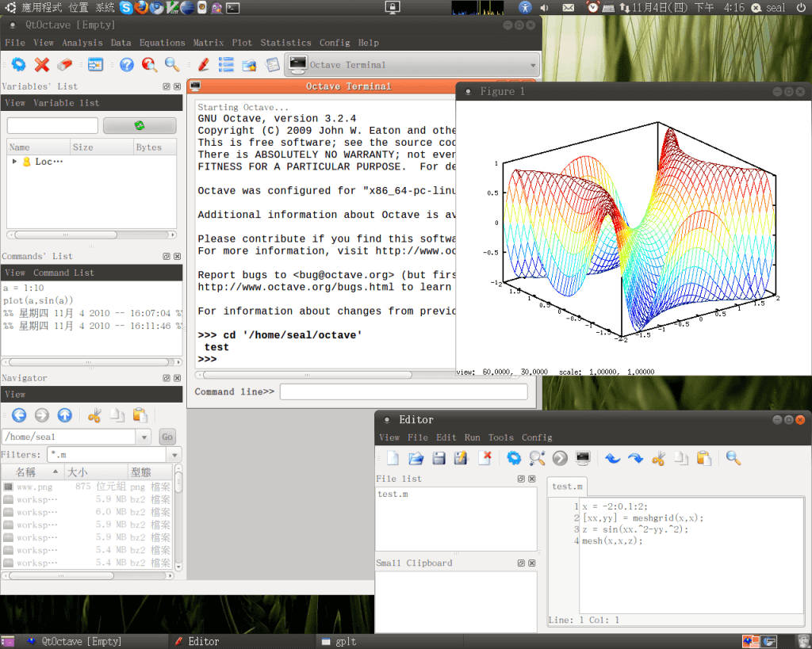
Task: Open a file using the Editor's open folder icon
Action: [416, 458]
